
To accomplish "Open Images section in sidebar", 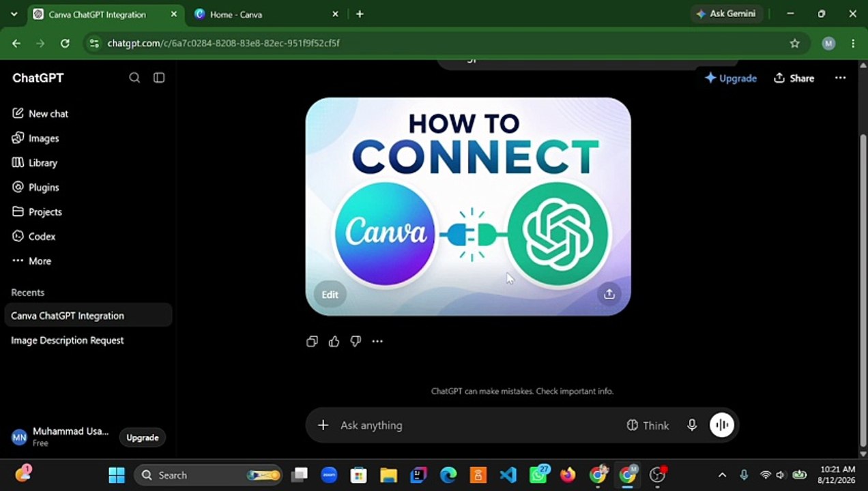I will [x=35, y=138].
